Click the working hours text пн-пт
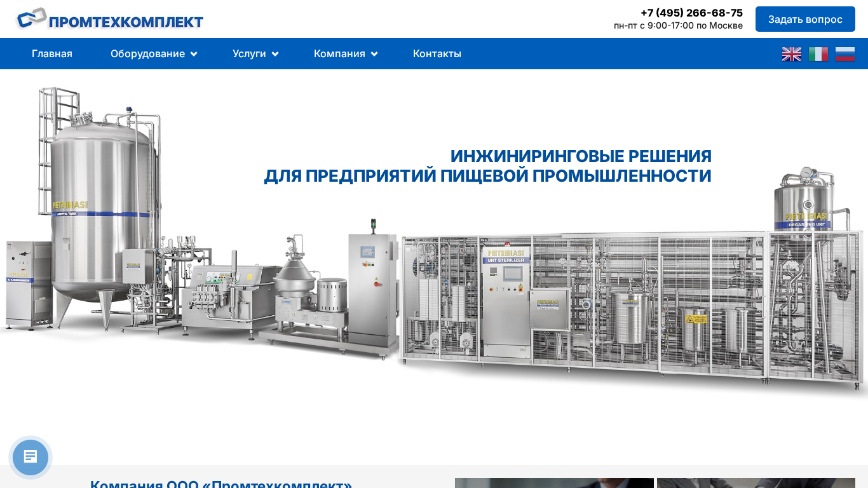This screenshot has width=868, height=488. 678,25
